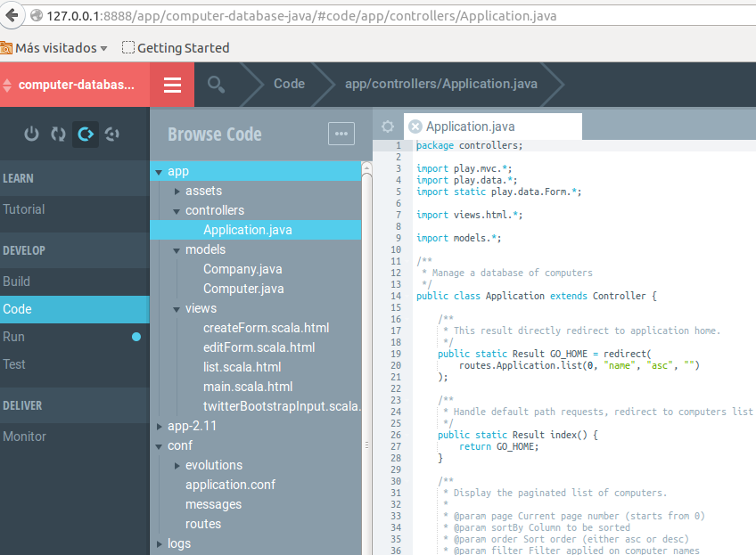Click the fourth circular icon in sidebar toolbar
This screenshot has height=555, width=756.
coord(111,134)
